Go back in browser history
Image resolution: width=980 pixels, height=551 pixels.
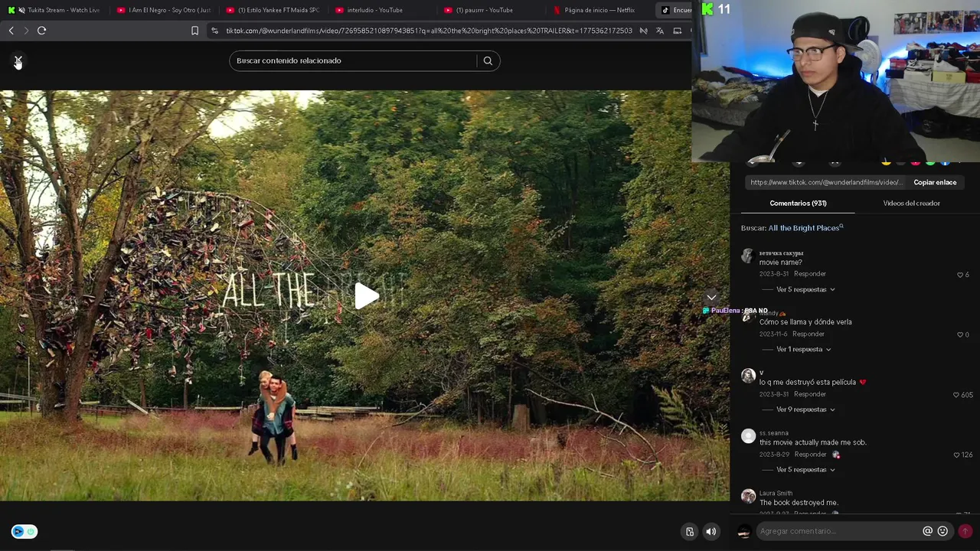(11, 31)
